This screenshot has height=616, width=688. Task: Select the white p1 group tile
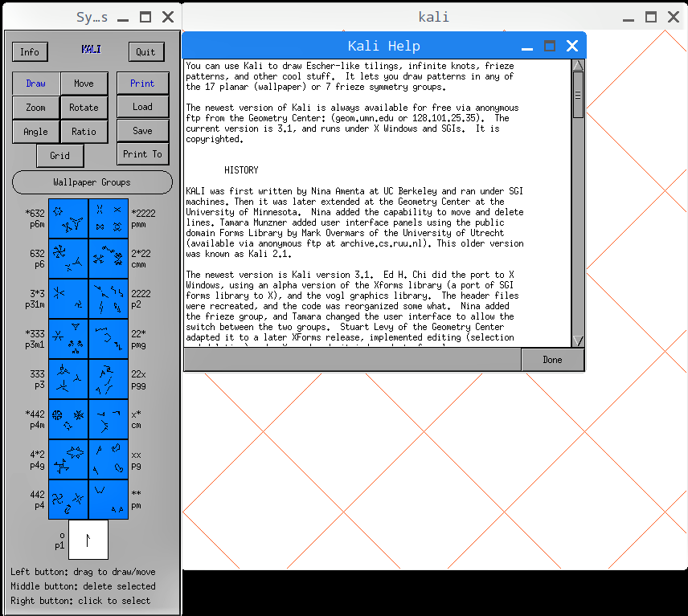[x=88, y=540]
